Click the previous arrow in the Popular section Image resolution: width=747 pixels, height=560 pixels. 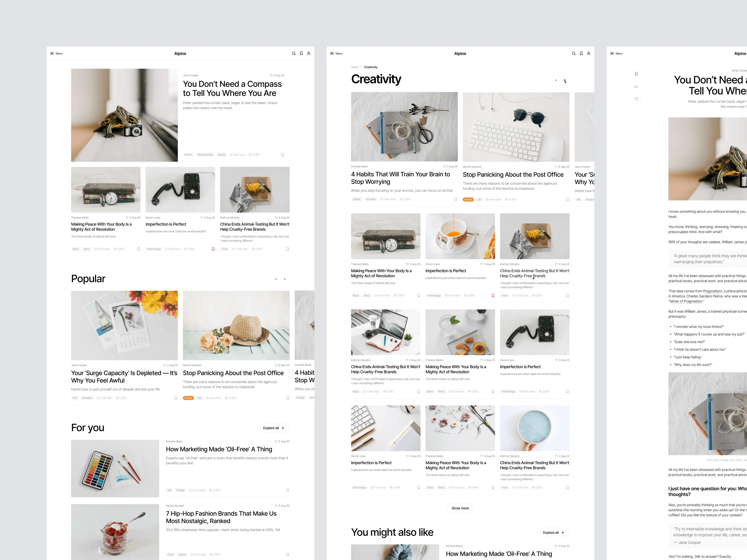[276, 279]
